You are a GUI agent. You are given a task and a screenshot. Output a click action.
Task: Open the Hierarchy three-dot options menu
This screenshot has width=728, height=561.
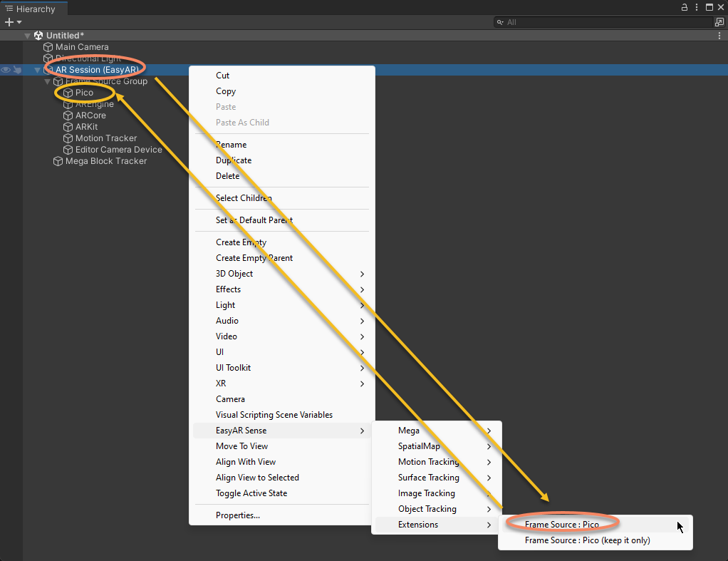tap(696, 7)
